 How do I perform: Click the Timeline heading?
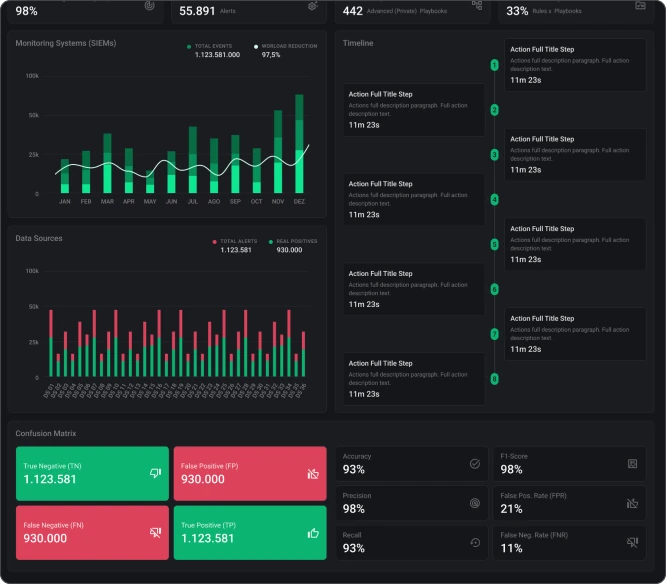click(x=358, y=43)
